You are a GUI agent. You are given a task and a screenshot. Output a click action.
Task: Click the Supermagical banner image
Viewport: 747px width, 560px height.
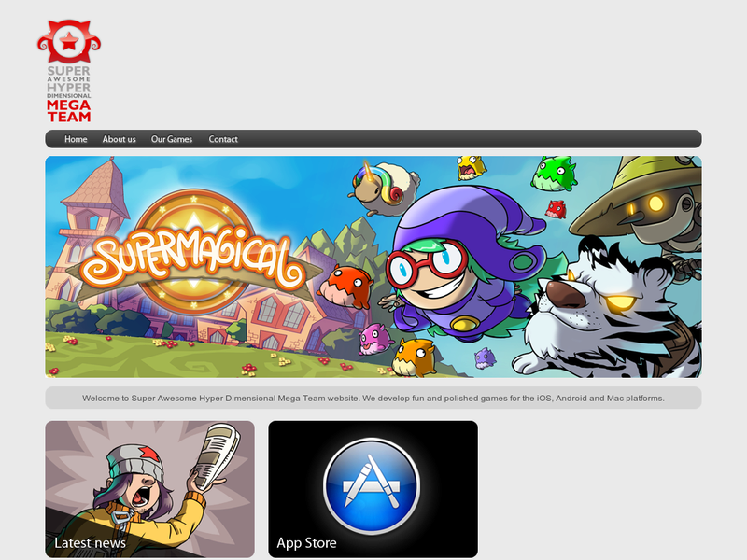373,267
